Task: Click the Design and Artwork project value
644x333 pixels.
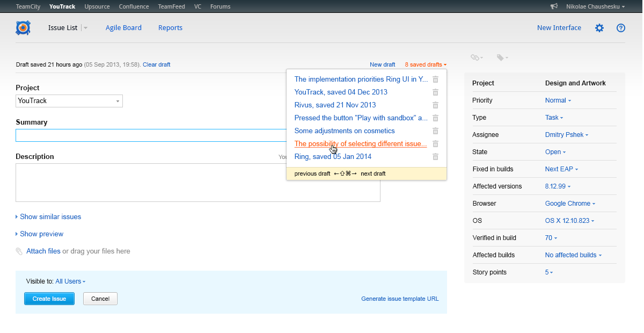Action: click(x=575, y=83)
